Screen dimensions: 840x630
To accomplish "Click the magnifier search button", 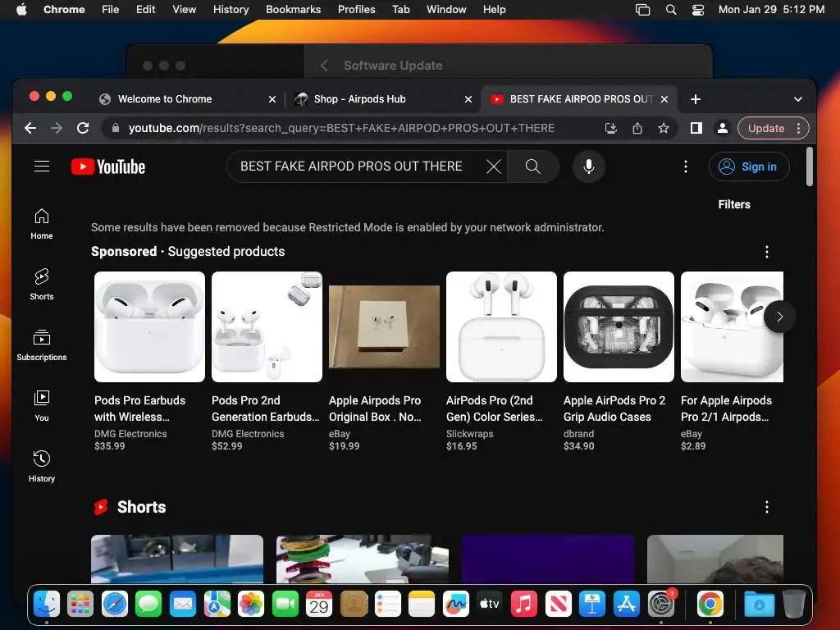I will 532,167.
